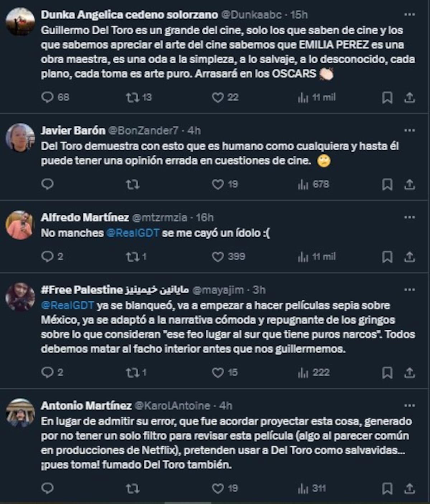Bookmark Antonio Martínez's tweet
The width and height of the screenshot is (430, 504).
(x=387, y=488)
